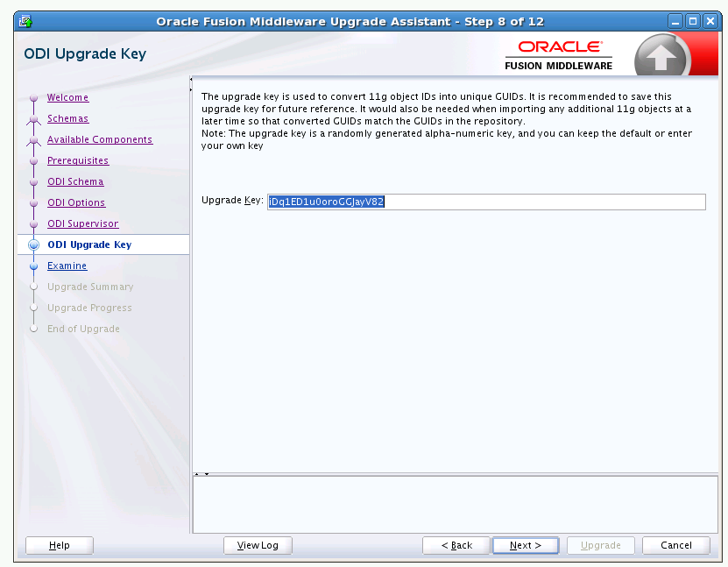728x567 pixels.
Task: Click the Upgrade Key field label
Action: 232,200
